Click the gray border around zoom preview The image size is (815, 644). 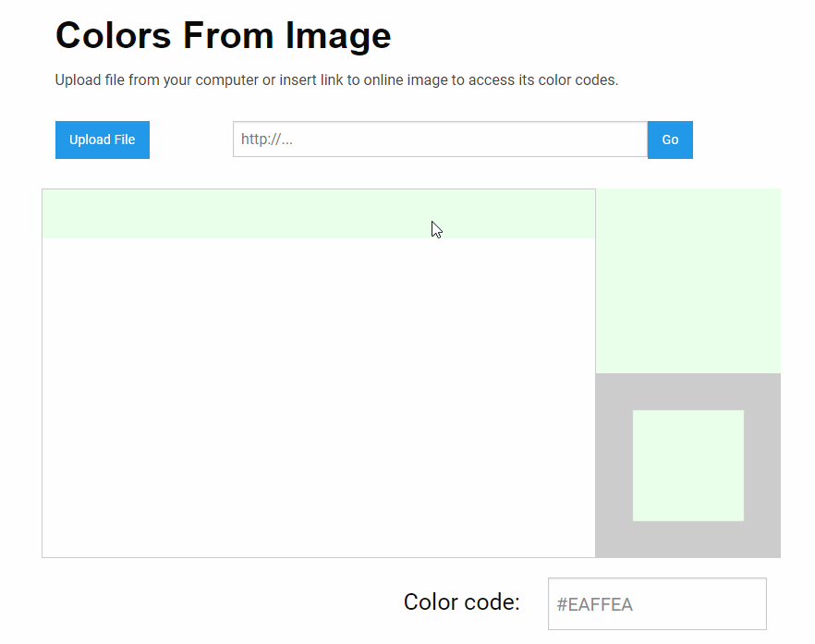(614, 466)
